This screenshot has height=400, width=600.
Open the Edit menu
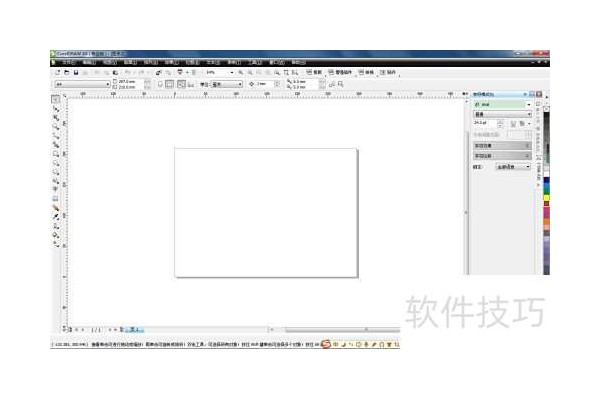[89, 62]
